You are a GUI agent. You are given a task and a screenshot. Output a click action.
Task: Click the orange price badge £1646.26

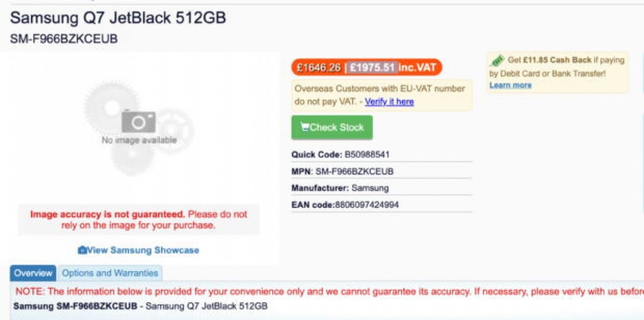click(x=319, y=68)
